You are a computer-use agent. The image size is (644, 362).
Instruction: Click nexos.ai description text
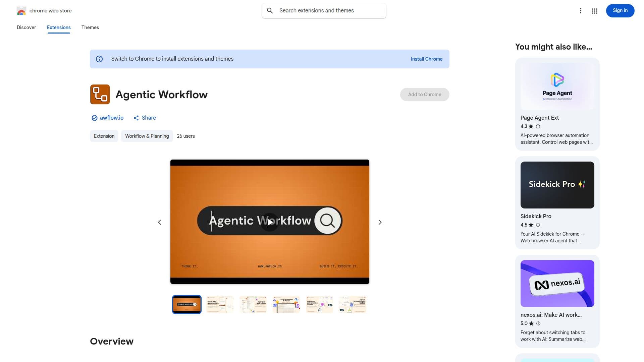(553, 336)
